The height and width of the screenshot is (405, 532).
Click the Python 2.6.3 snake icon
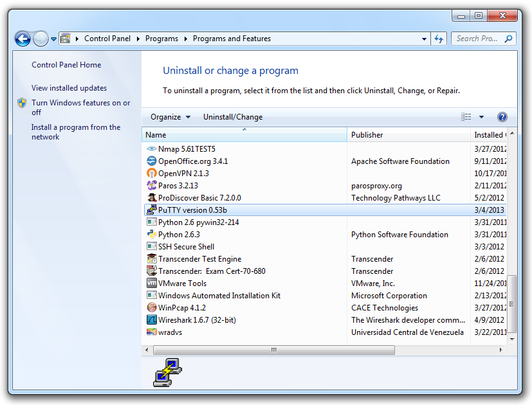click(151, 234)
